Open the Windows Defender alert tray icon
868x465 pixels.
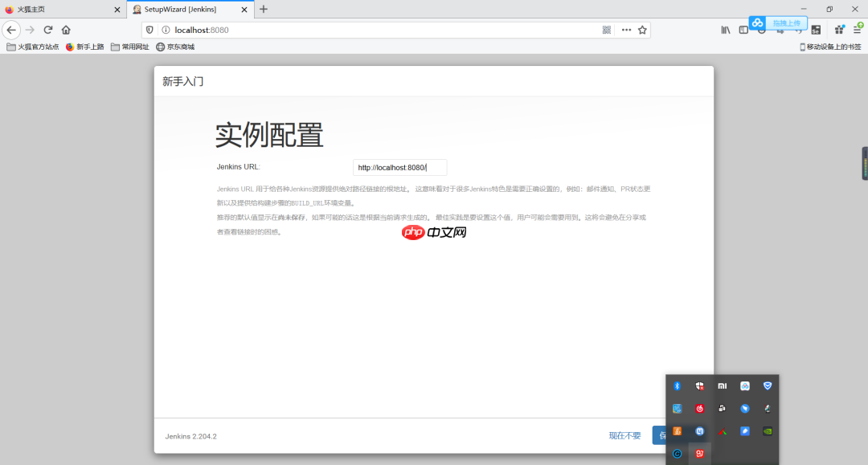(x=700, y=386)
